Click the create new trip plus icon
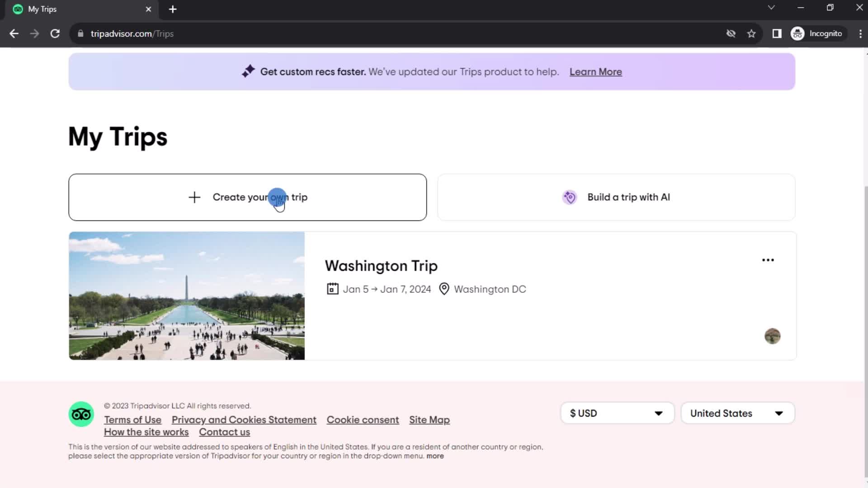 (194, 197)
